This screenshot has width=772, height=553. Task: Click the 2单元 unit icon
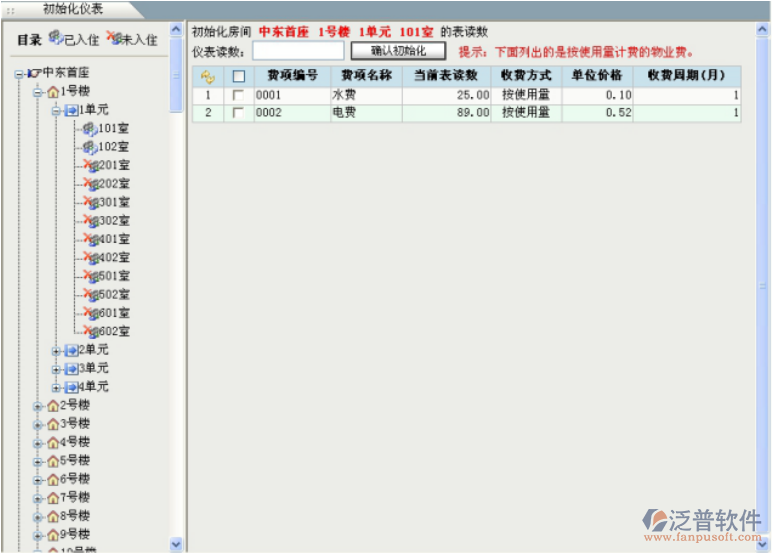71,350
